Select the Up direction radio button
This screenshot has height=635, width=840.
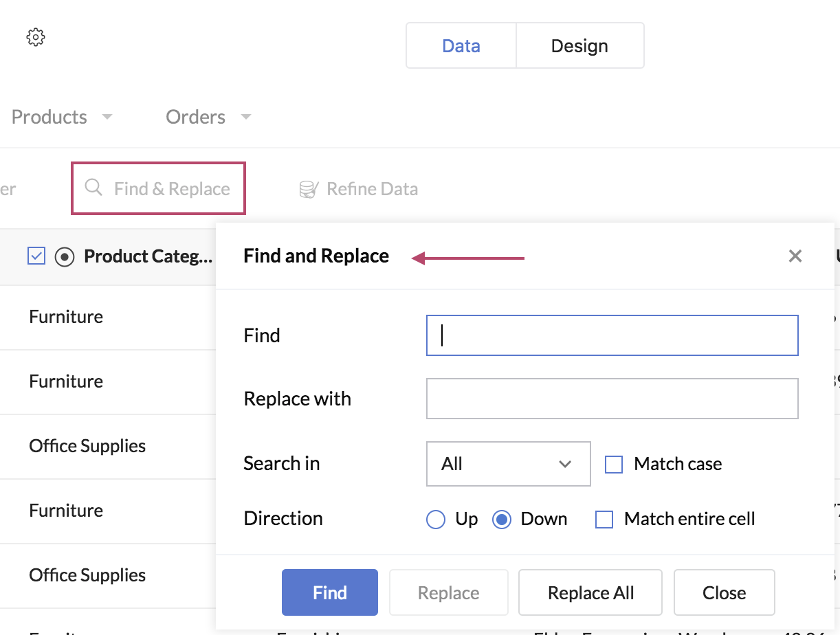[436, 520]
